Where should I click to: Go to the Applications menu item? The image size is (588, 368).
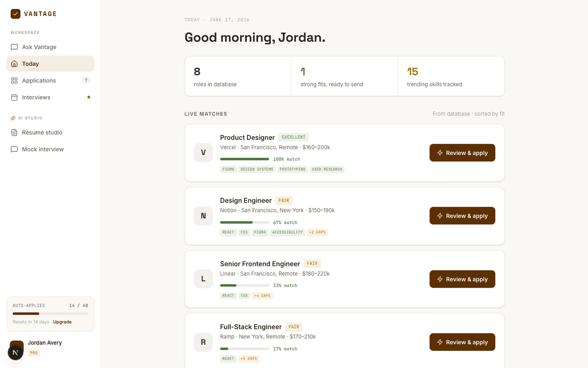click(50, 80)
